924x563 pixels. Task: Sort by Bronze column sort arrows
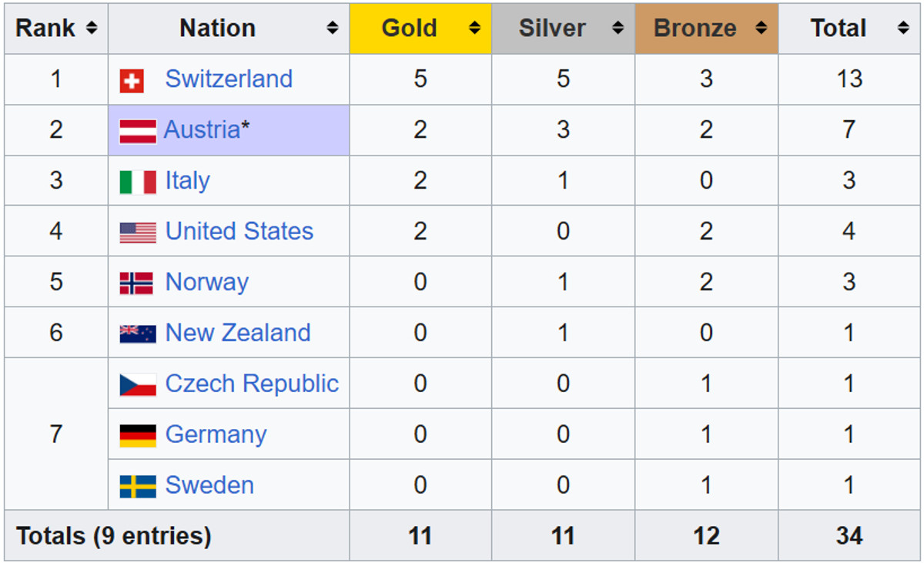pos(761,28)
